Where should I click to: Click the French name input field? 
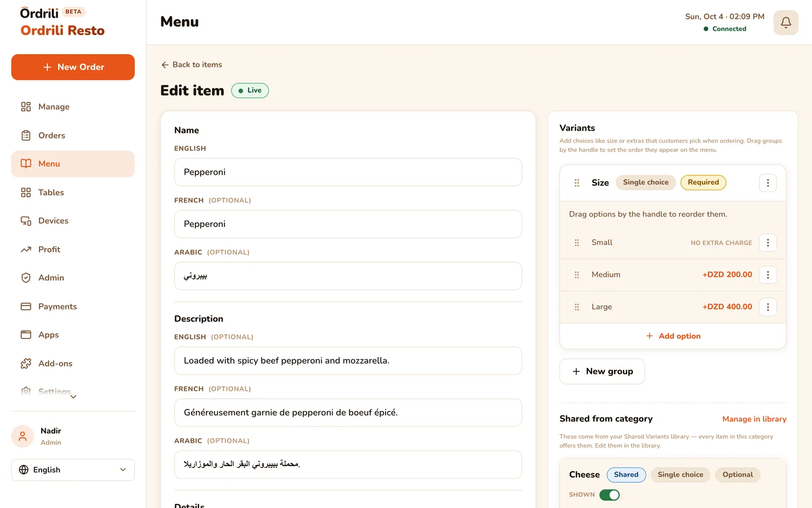pyautogui.click(x=348, y=224)
